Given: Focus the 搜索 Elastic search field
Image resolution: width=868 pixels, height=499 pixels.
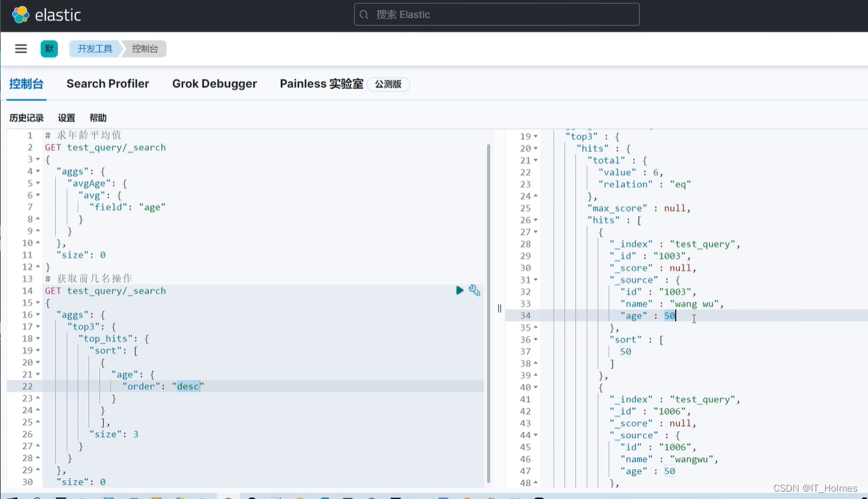Looking at the screenshot, I should click(497, 14).
